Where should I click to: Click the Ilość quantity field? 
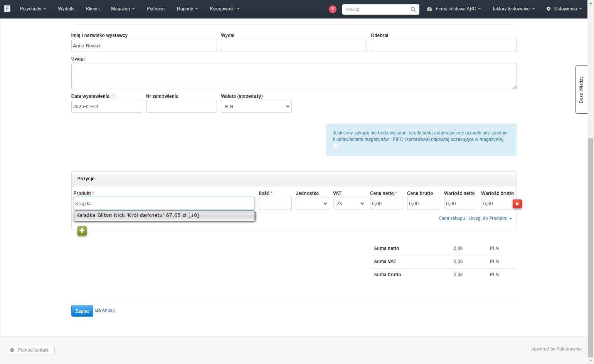coord(275,203)
